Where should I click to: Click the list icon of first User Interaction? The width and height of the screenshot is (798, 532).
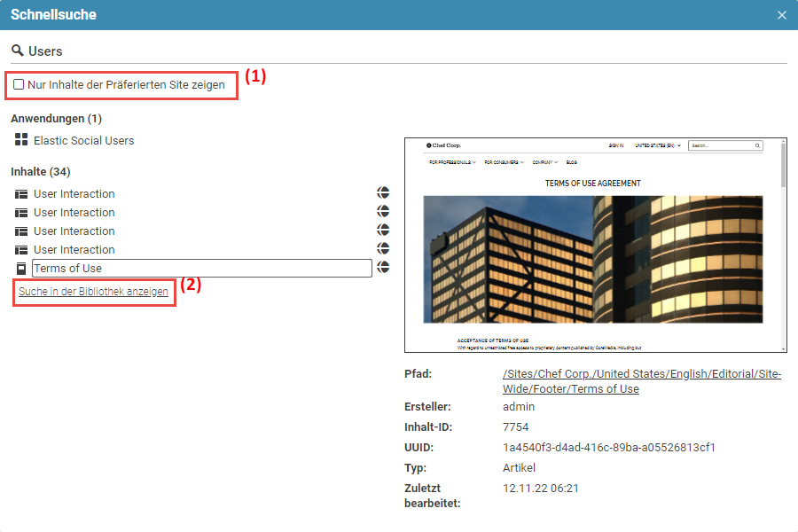(21, 194)
